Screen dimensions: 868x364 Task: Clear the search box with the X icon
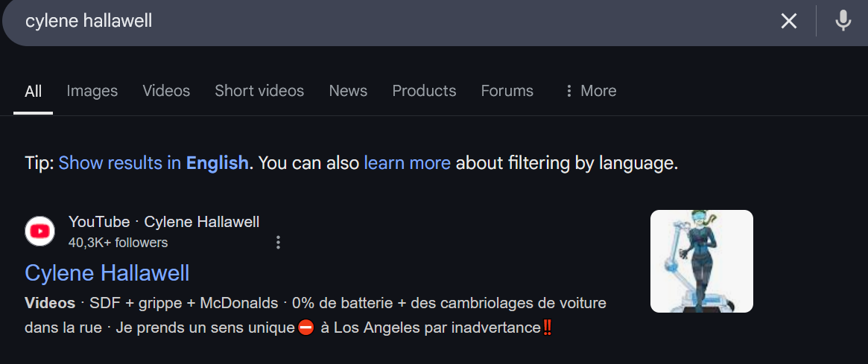click(x=788, y=21)
